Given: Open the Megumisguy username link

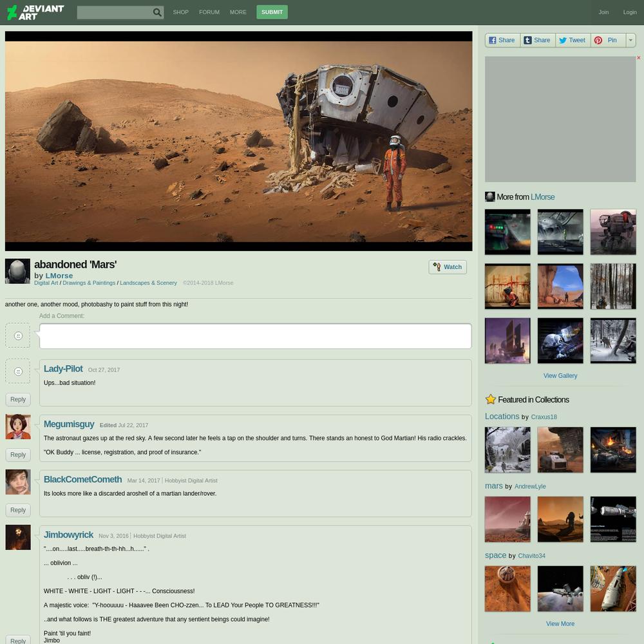Looking at the screenshot, I should click(69, 424).
